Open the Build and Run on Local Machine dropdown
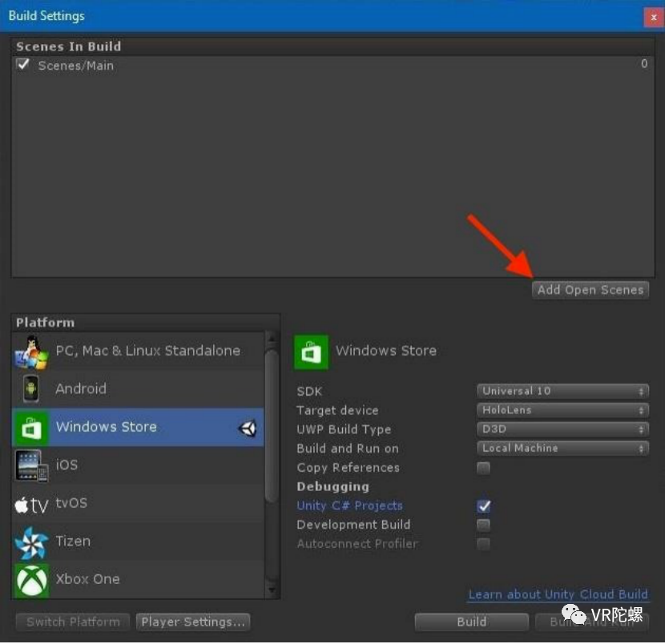665x644 pixels. click(562, 449)
